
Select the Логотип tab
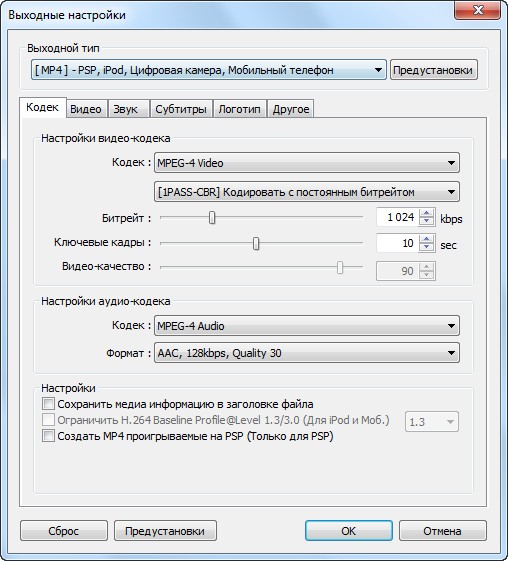[x=239, y=109]
